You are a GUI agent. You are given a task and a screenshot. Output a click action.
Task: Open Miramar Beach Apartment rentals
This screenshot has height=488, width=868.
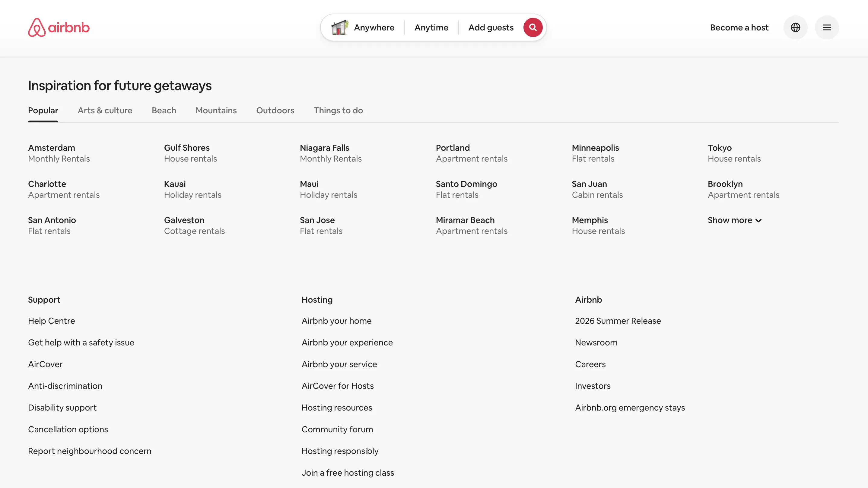pyautogui.click(x=471, y=225)
